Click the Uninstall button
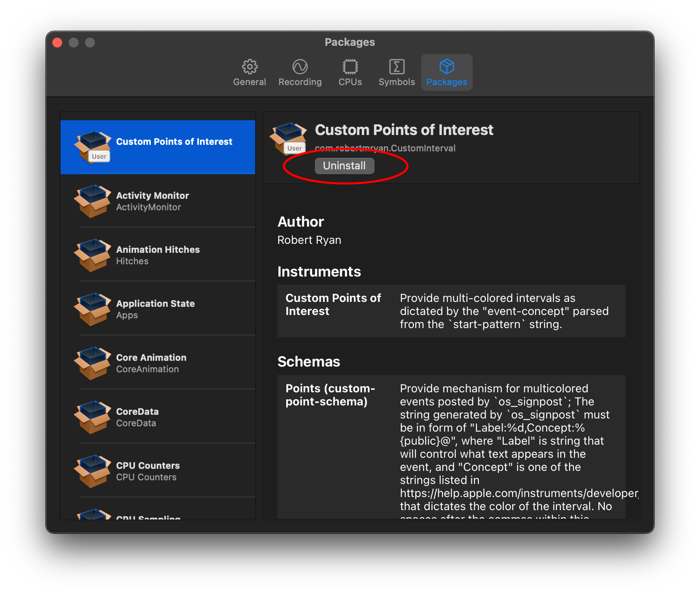 [344, 166]
